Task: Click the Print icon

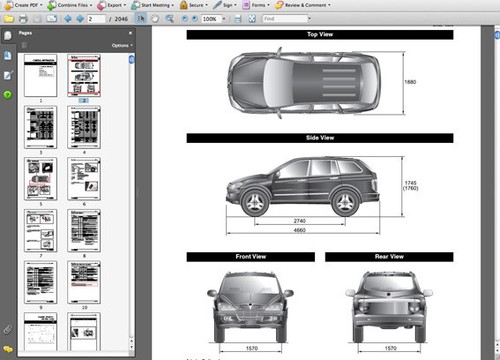Action: coord(23,19)
